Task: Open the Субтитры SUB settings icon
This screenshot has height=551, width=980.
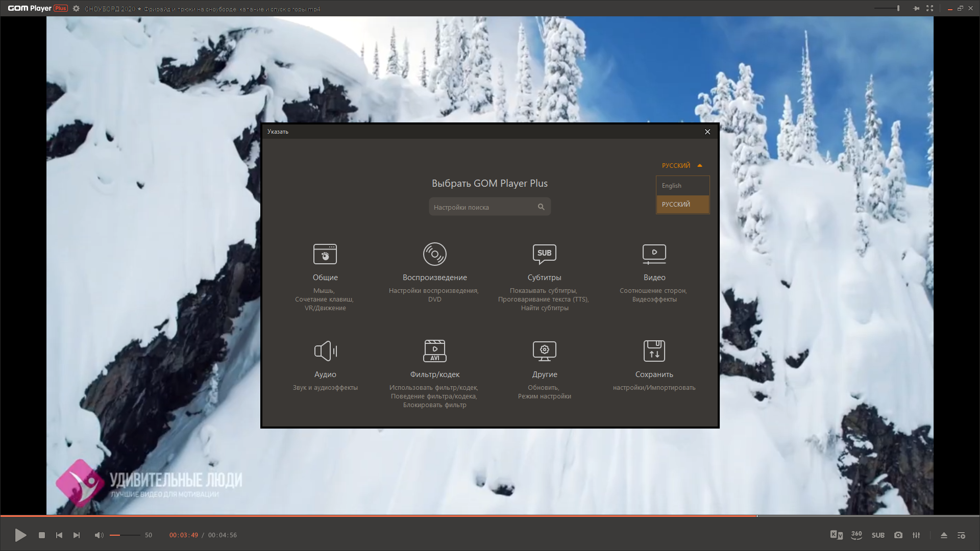Action: pos(545,254)
